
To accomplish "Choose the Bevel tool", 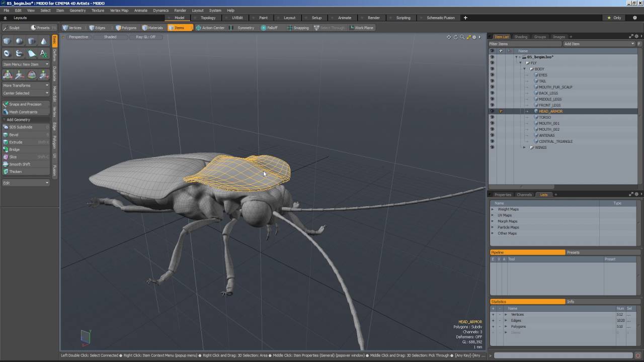I will pos(26,135).
